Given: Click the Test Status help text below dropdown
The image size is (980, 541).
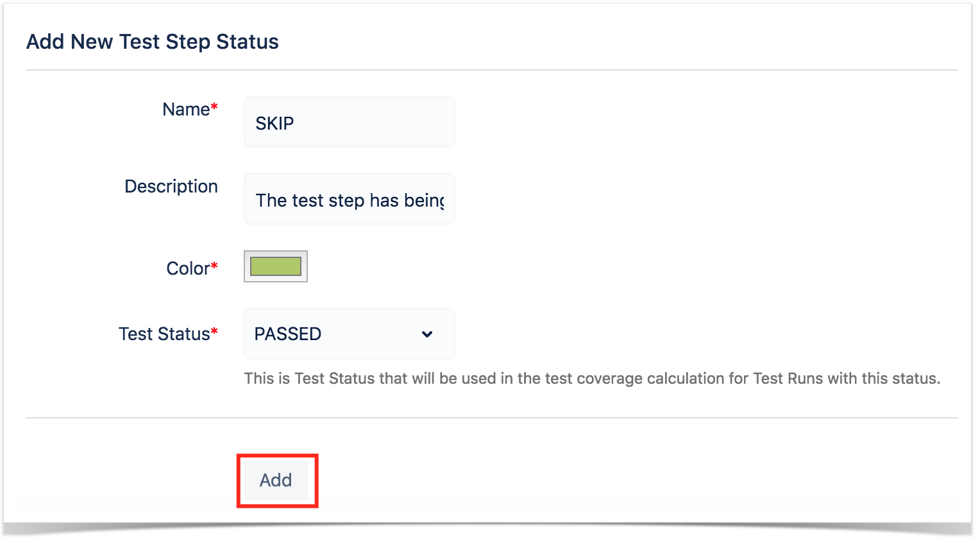Looking at the screenshot, I should [592, 379].
